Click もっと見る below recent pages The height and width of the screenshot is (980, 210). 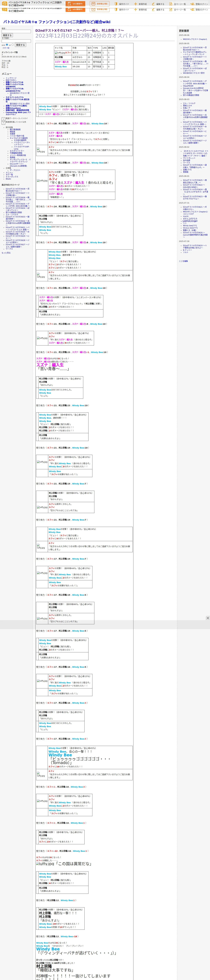(6, 253)
